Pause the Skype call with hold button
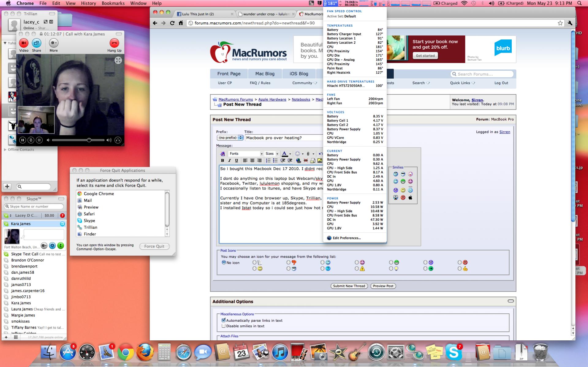The height and width of the screenshot is (367, 588). pos(22,140)
